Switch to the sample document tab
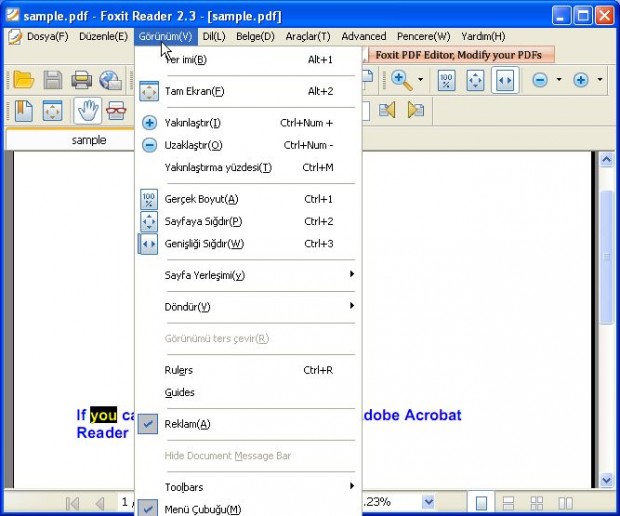Screen dimensions: 620x516 click(x=70, y=140)
